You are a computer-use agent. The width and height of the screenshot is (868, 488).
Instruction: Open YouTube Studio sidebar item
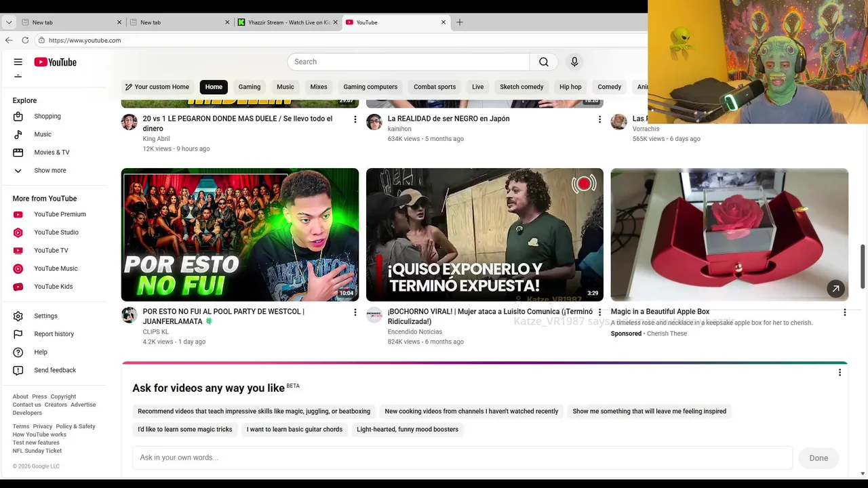(x=56, y=232)
